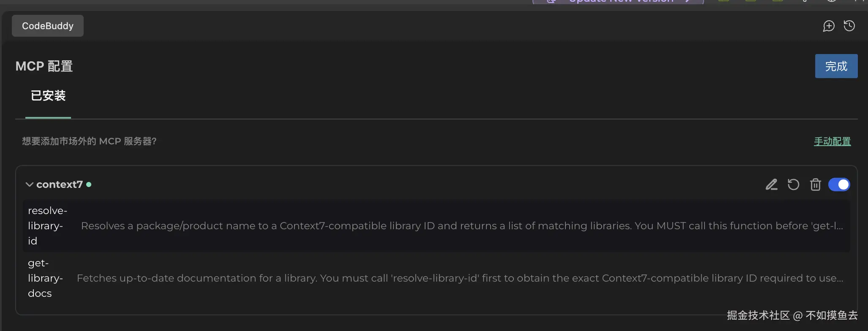Start a new chat with the plus bubble icon
868x331 pixels.
(829, 26)
